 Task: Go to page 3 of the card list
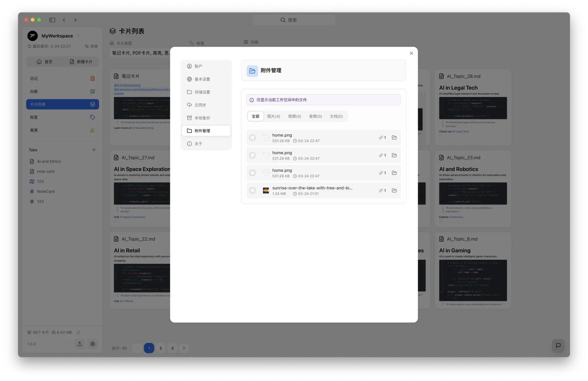[x=172, y=348]
